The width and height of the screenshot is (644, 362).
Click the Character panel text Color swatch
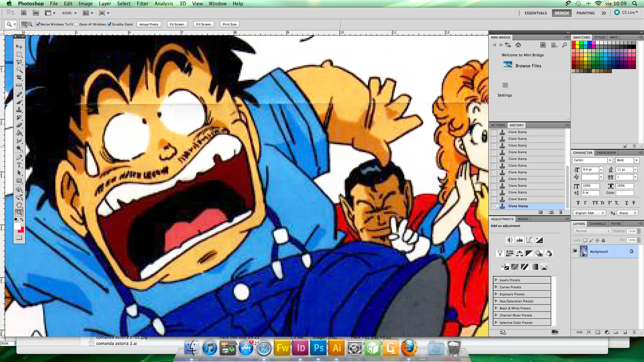click(625, 193)
